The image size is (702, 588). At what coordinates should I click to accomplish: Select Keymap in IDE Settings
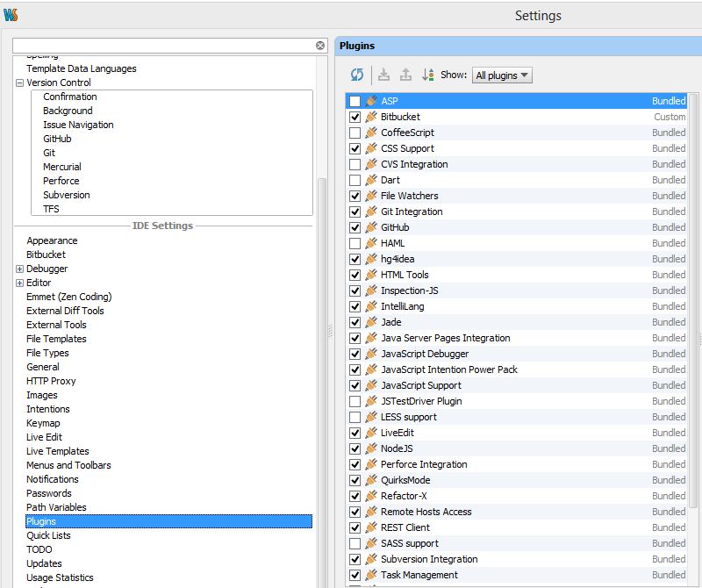click(x=43, y=423)
